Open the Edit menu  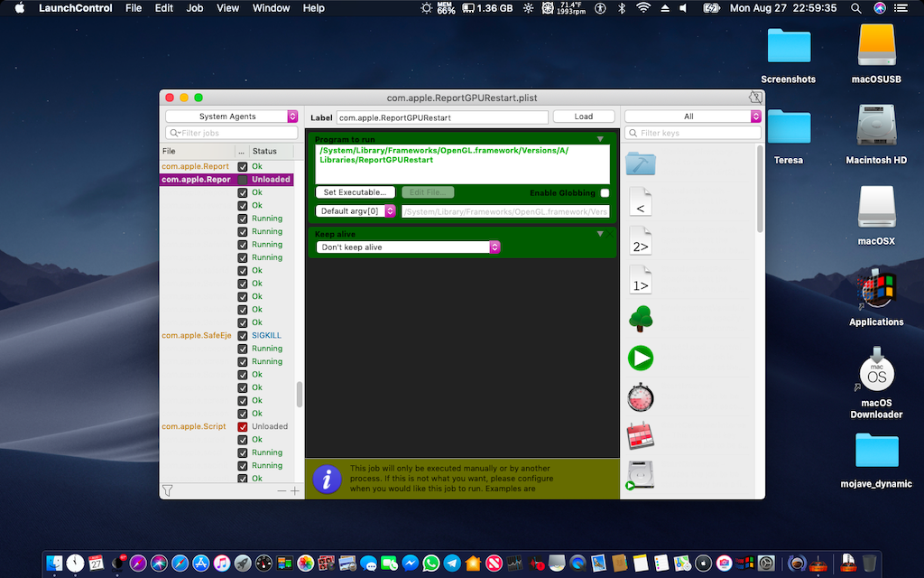pyautogui.click(x=164, y=8)
